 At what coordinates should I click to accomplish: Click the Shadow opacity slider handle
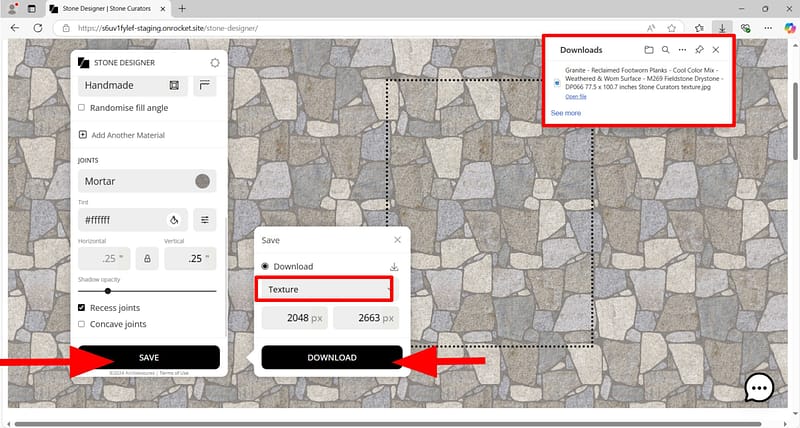[x=107, y=290]
